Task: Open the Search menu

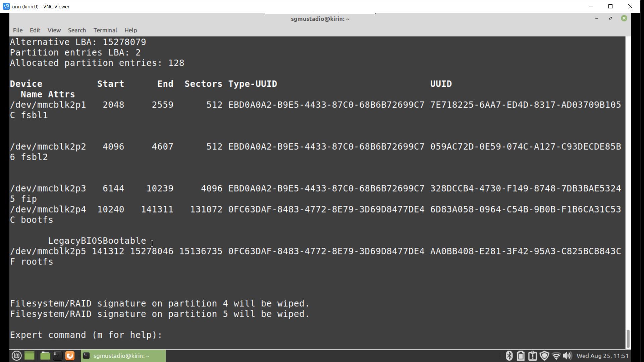Action: 77,30
